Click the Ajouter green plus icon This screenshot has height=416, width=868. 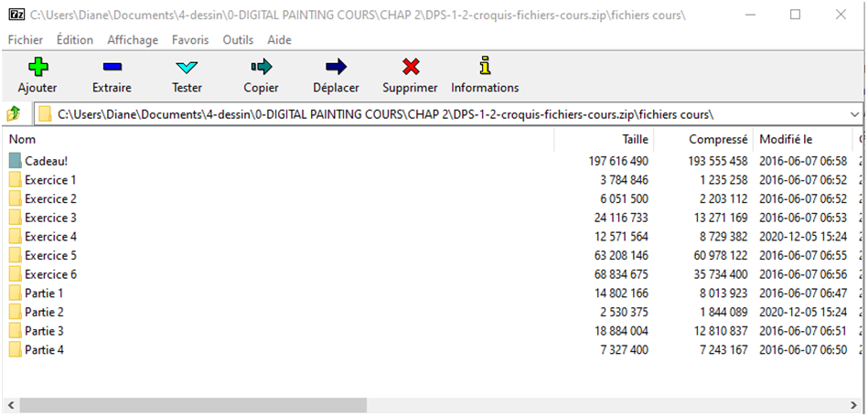(38, 67)
